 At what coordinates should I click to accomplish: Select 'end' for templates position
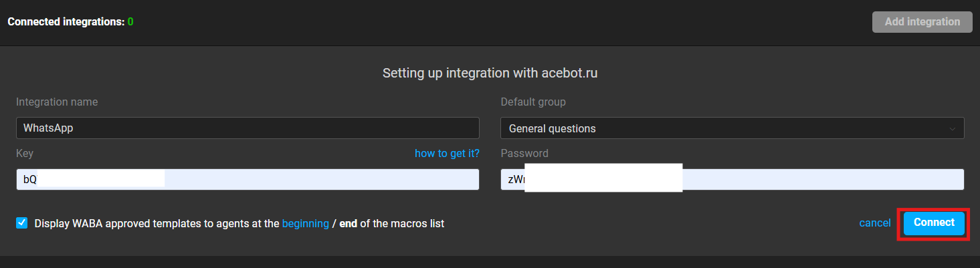point(348,224)
